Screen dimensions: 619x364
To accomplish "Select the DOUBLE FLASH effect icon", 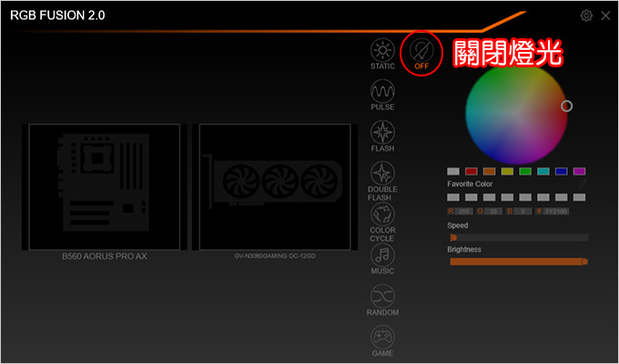I will point(382,173).
